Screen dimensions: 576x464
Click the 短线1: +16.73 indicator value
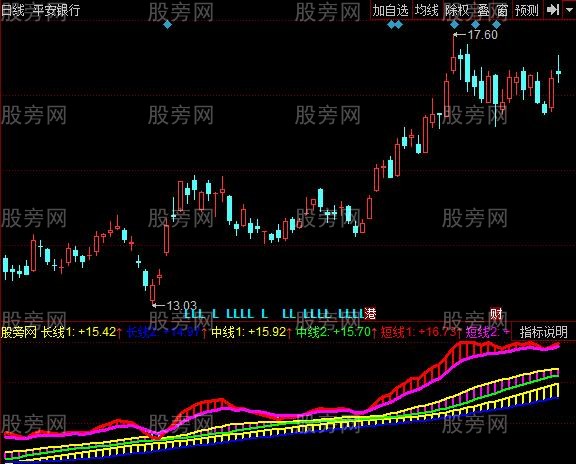(418, 332)
